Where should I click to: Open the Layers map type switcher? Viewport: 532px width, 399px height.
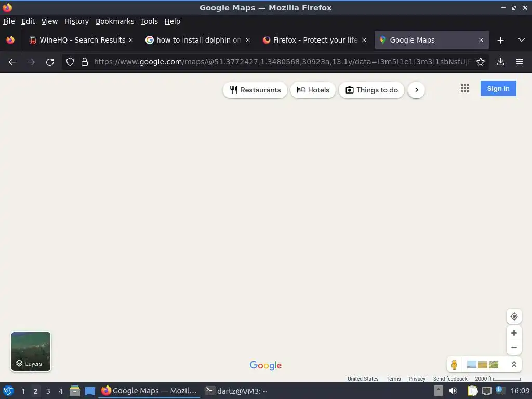[x=31, y=352]
